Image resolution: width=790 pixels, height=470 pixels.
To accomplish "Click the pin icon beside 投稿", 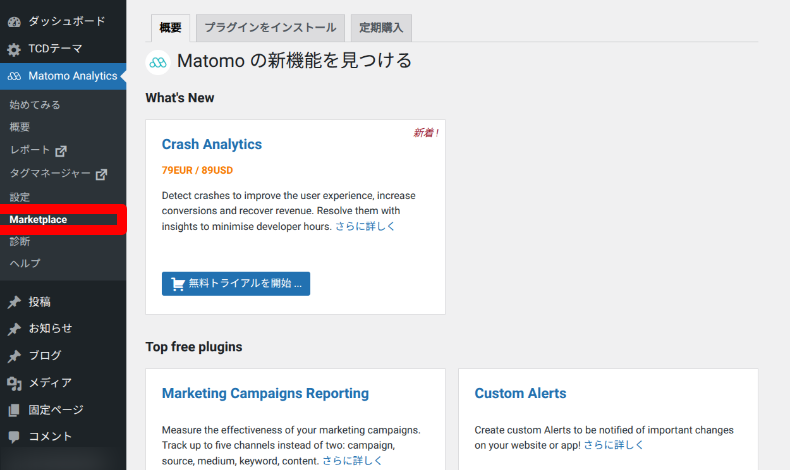I will tap(14, 302).
